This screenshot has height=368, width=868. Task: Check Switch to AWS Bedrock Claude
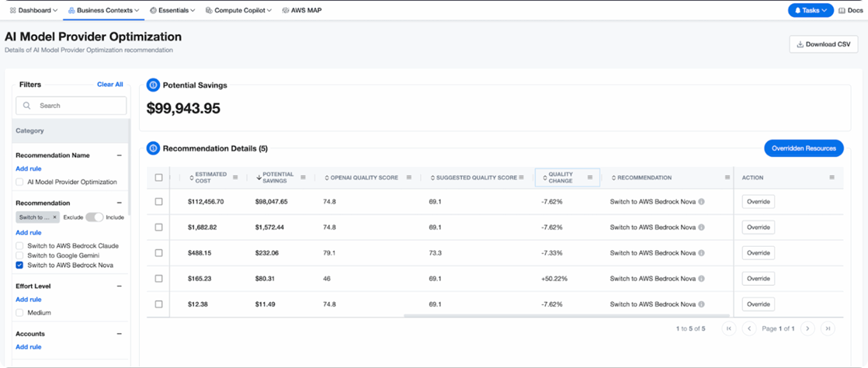(x=19, y=245)
